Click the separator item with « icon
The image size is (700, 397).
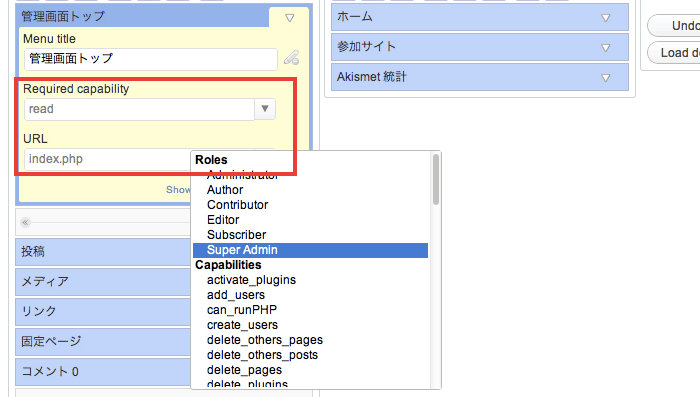click(x=104, y=222)
